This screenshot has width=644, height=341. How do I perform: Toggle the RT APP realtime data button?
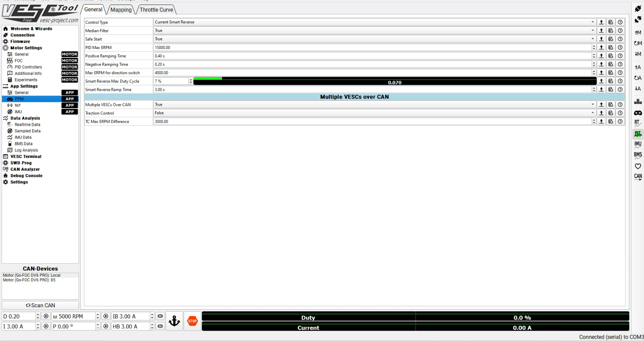[638, 134]
